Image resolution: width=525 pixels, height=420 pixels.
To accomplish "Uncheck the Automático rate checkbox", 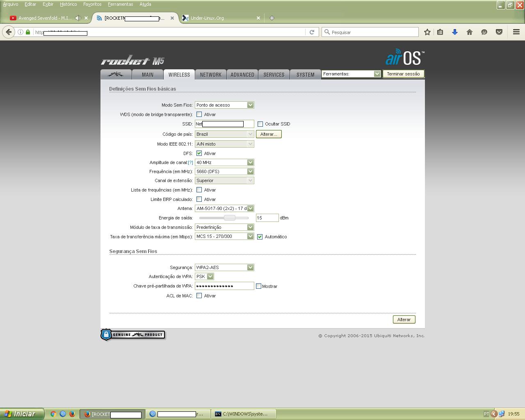I will point(260,237).
